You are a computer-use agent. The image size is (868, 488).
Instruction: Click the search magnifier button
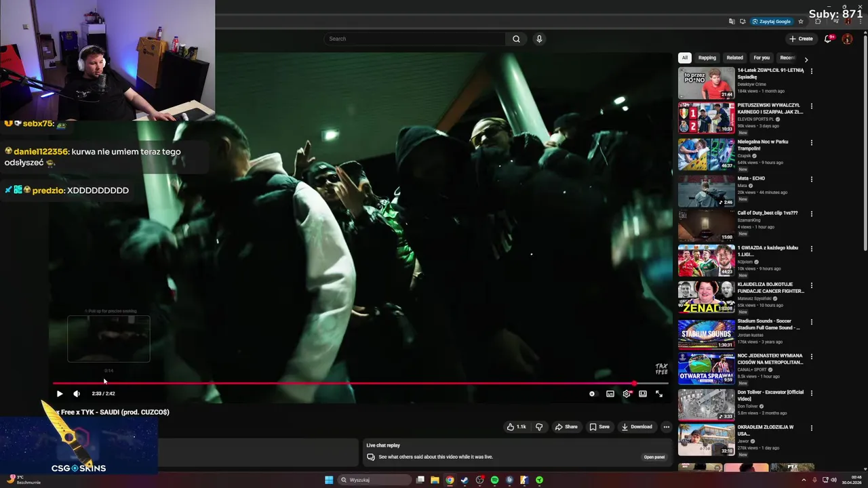(516, 39)
